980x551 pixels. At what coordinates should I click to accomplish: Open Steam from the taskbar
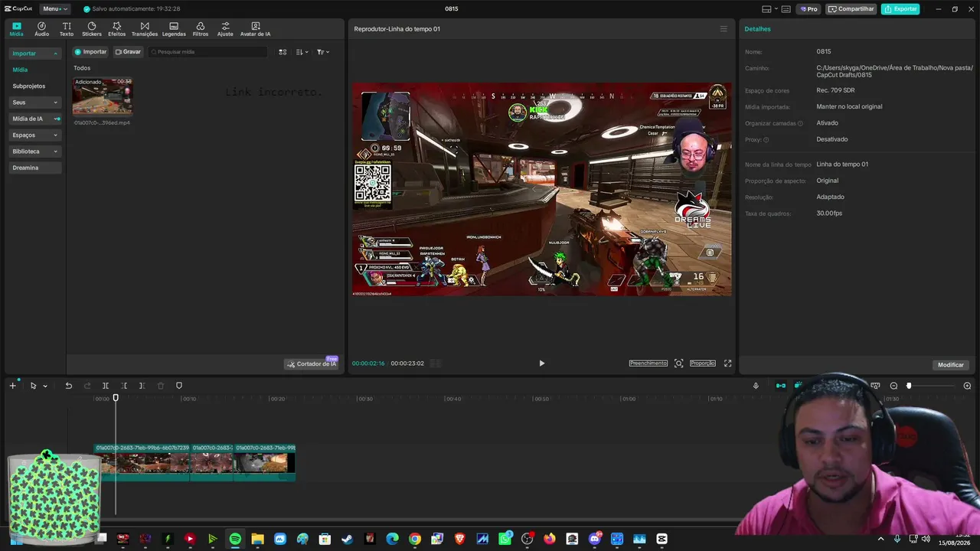348,539
